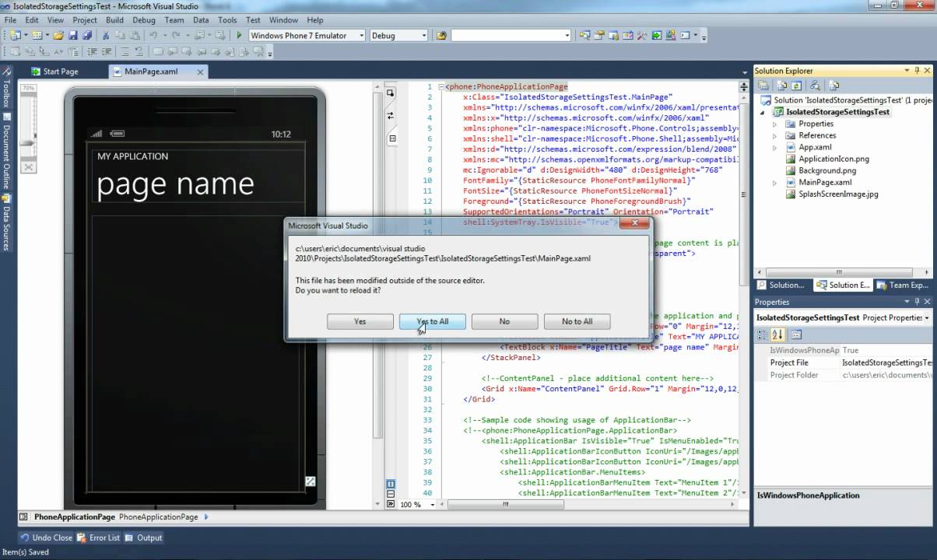Open the Output panel
This screenshot has width=937, height=560.
pos(143,537)
